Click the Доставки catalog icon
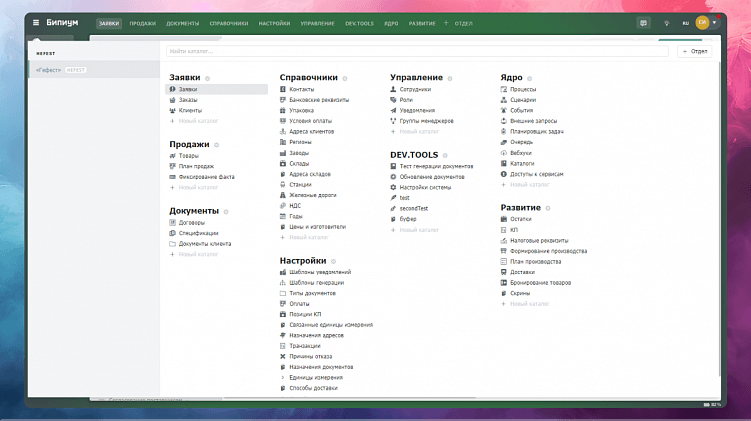Viewport: 751px width, 421px height. pyautogui.click(x=503, y=272)
